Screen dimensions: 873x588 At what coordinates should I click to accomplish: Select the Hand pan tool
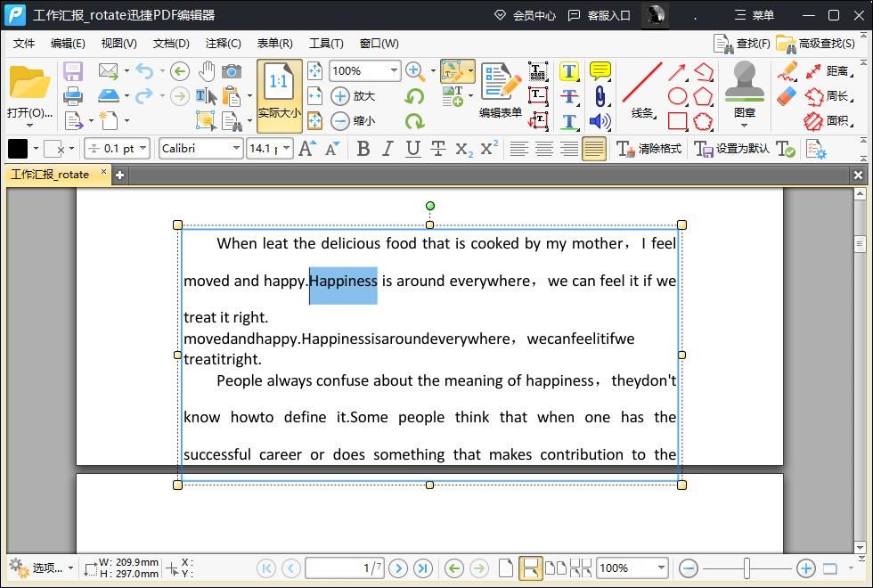click(x=207, y=70)
